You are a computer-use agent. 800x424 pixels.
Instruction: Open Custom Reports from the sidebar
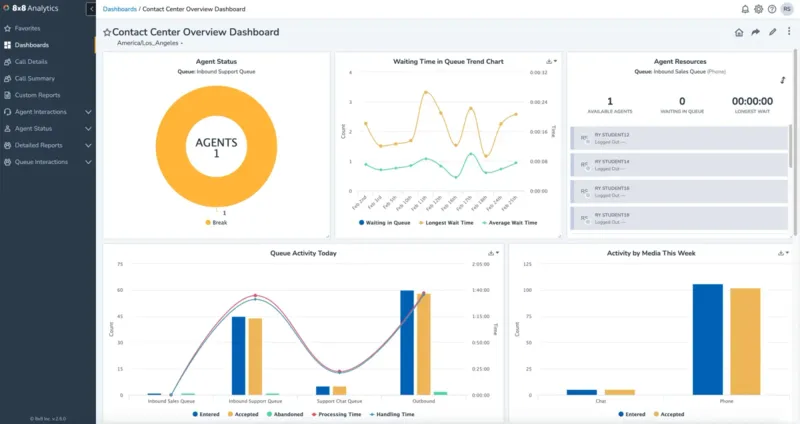click(37, 95)
